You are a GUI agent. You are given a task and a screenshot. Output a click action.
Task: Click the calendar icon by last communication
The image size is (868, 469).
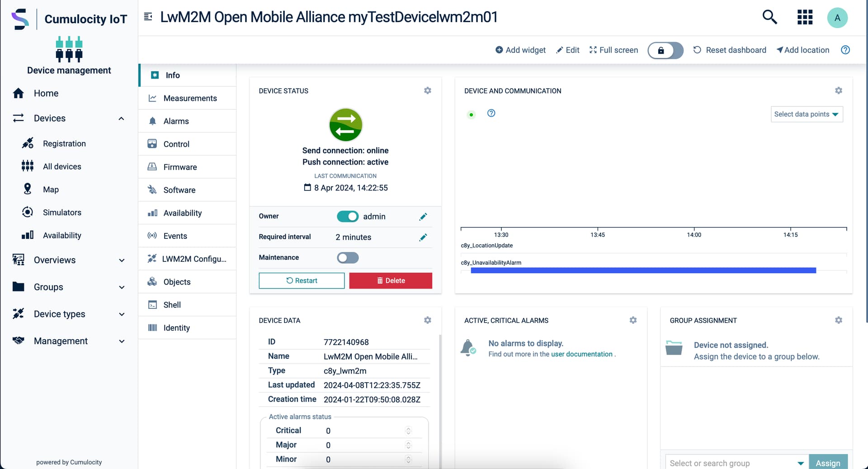(307, 187)
